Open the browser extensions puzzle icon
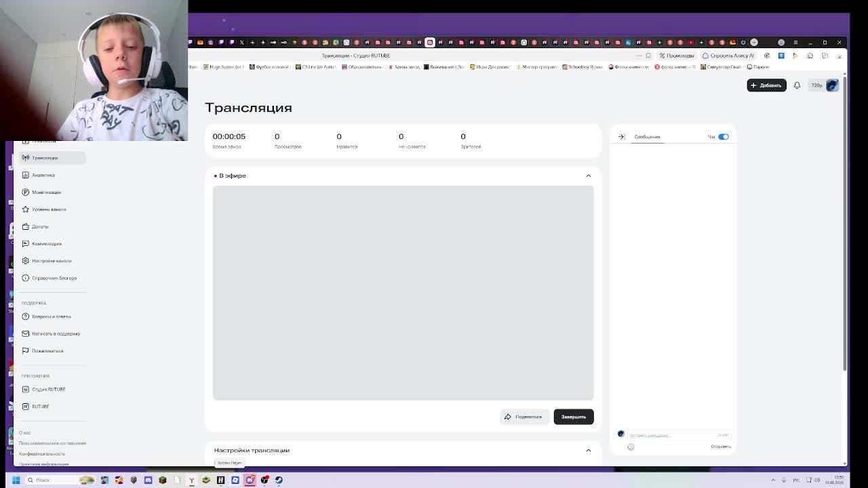This screenshot has width=868, height=488. (x=810, y=56)
